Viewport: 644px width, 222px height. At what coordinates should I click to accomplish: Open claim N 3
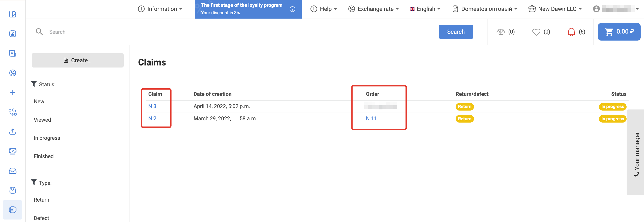(152, 106)
